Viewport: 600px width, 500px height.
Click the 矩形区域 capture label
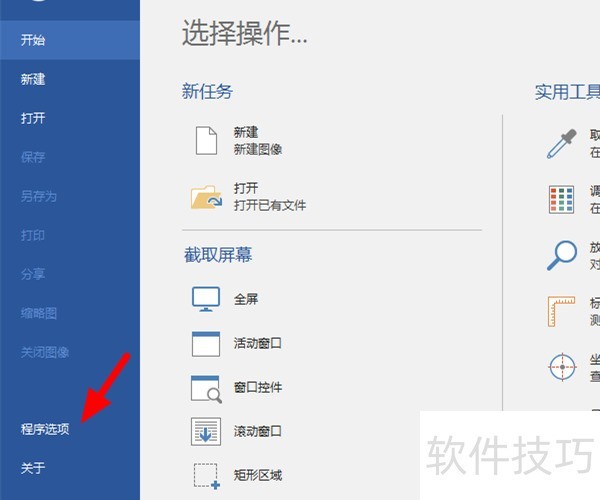[258, 476]
